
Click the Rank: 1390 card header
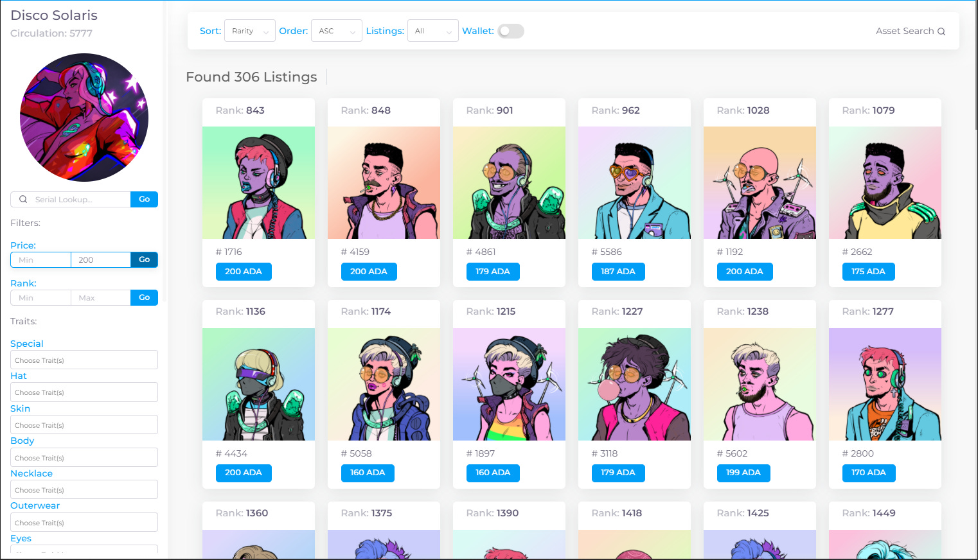(509, 516)
